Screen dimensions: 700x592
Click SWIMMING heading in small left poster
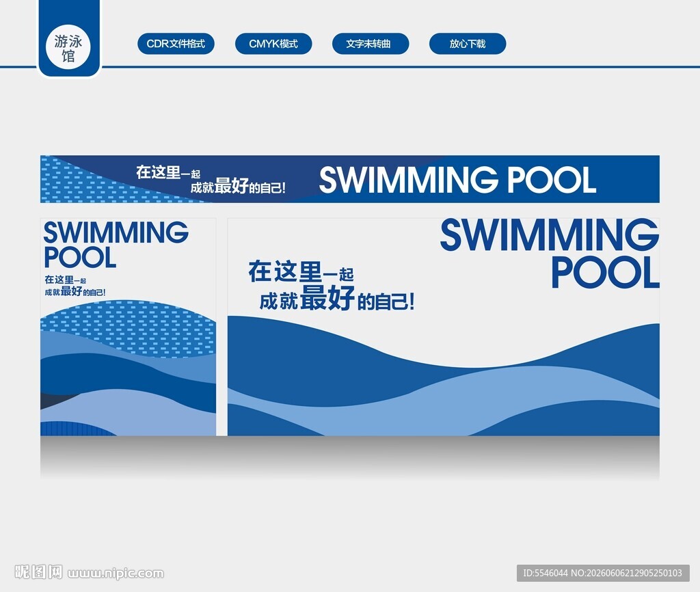[116, 232]
